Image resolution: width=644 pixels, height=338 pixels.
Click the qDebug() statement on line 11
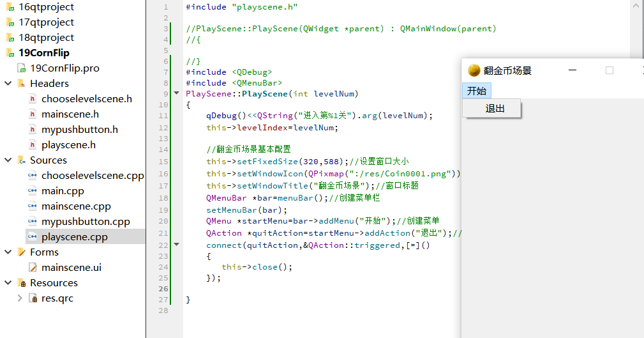[319, 116]
